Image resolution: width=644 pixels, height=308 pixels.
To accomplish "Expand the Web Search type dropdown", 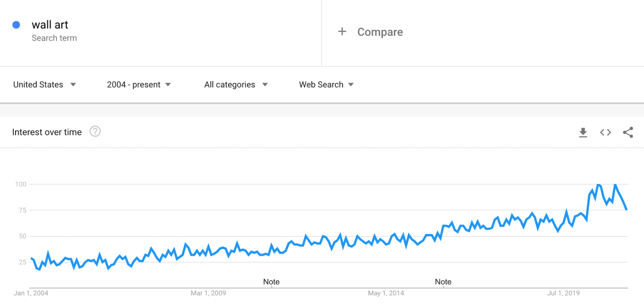I will [x=326, y=85].
